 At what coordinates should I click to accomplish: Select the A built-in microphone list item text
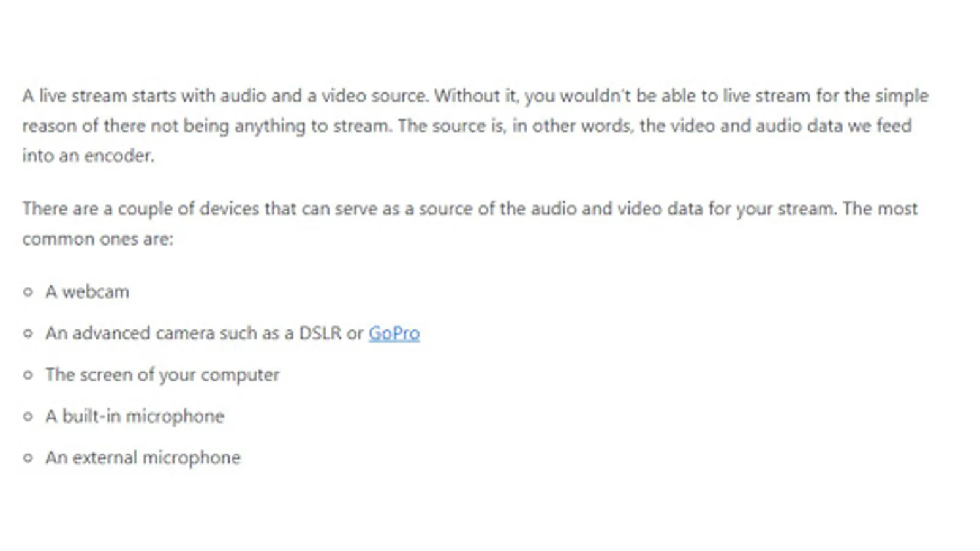click(135, 416)
